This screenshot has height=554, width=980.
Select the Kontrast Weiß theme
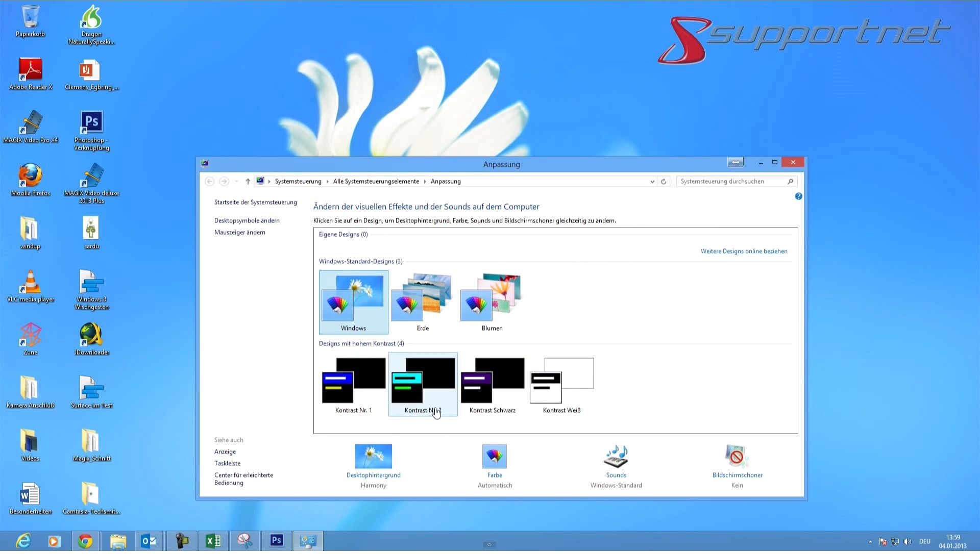pyautogui.click(x=561, y=384)
